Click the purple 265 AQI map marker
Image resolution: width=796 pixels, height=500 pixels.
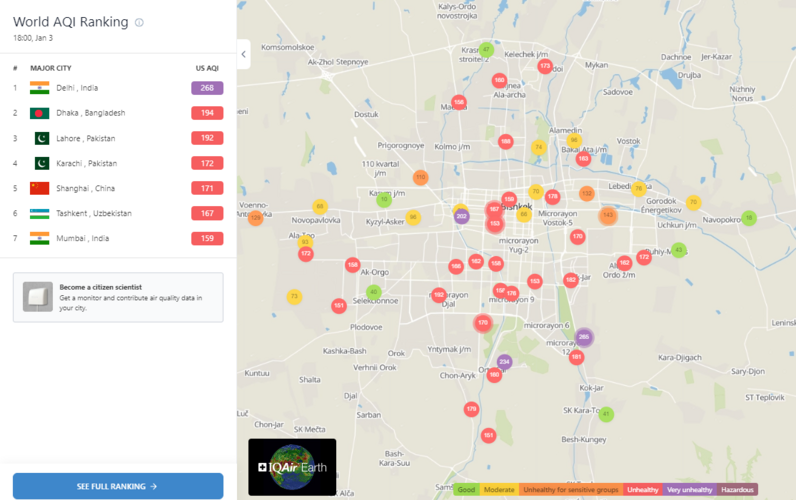click(584, 338)
